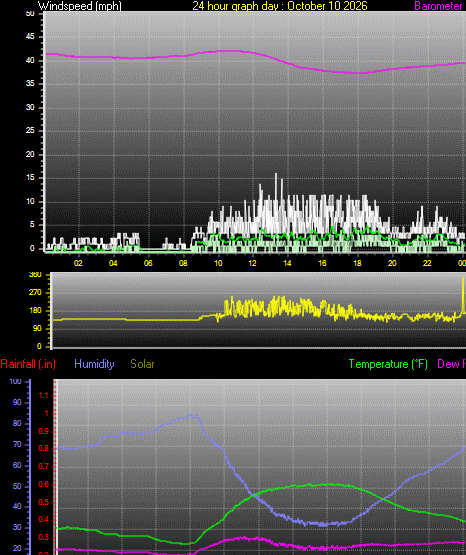This screenshot has height=555, width=466.
Task: Click the green "Temperature (°F)" legend label
Action: pyautogui.click(x=388, y=364)
